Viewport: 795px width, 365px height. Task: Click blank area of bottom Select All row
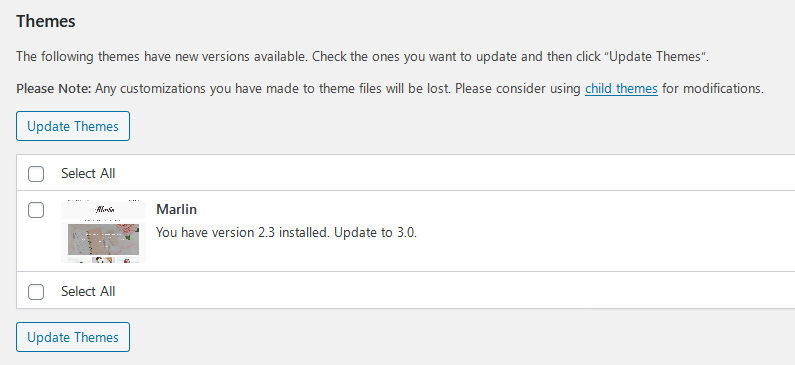[456, 291]
